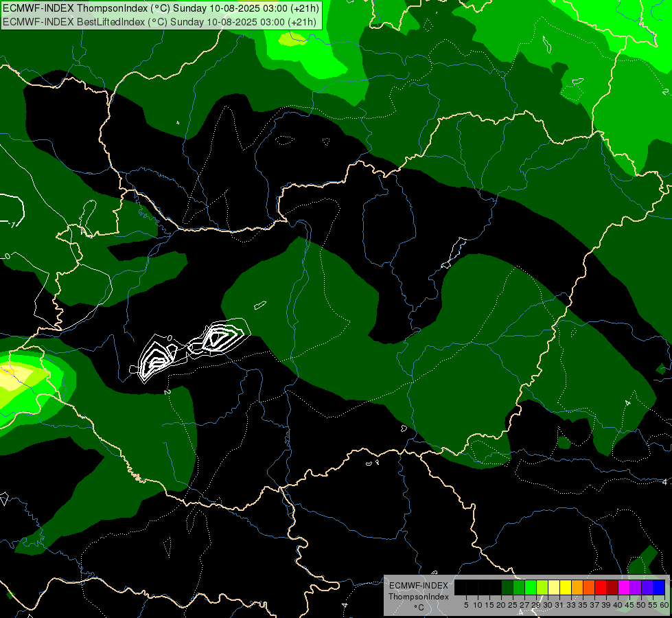Select the pure yellow 31–33 legend swatch
This screenshot has width=672, height=618.
coord(566,587)
